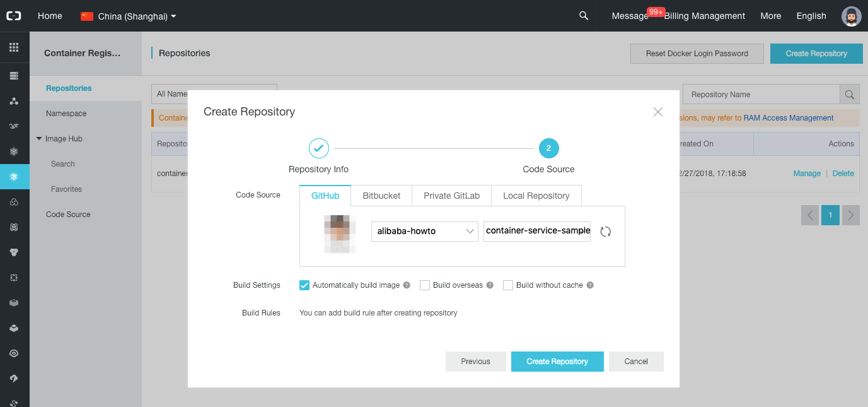This screenshot has height=407, width=868.
Task: Click the refresh icon beside the repository field
Action: [605, 232]
